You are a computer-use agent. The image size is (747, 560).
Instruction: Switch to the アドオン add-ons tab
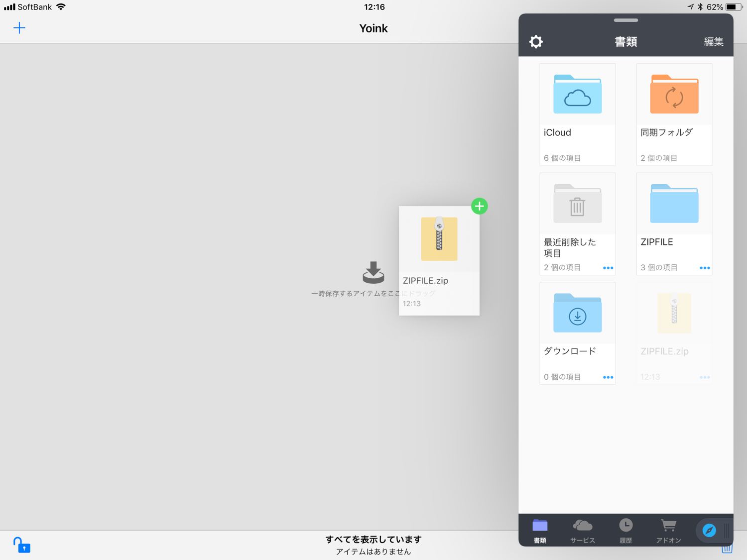668,531
